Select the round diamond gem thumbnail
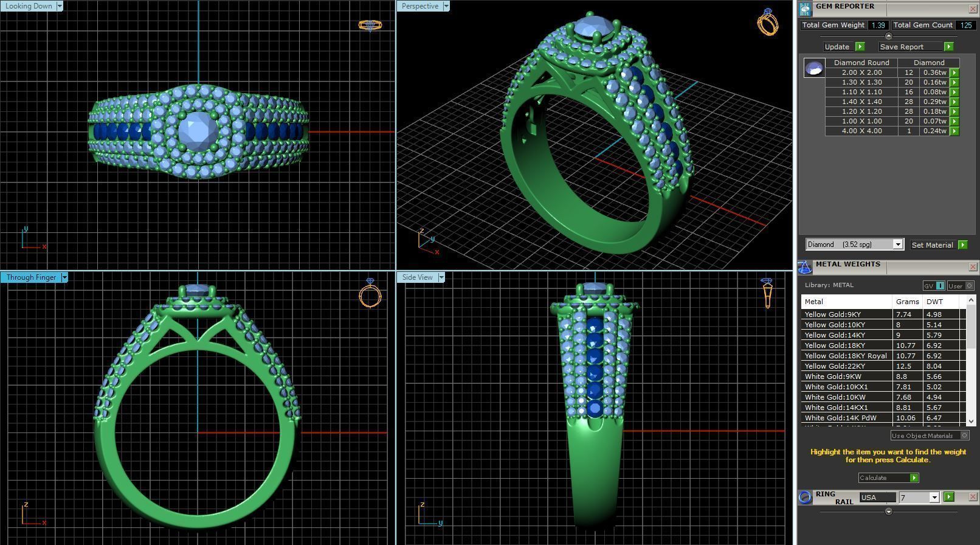Viewport: 980px width, 545px height. [x=814, y=68]
